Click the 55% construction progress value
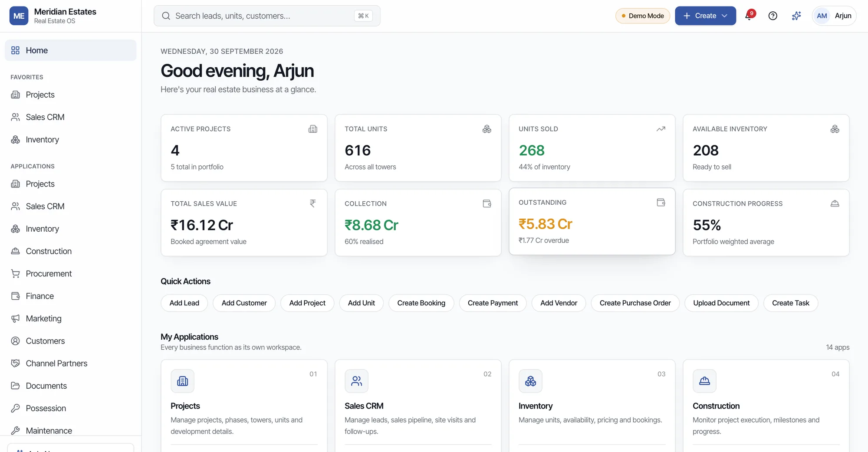The image size is (868, 452). tap(707, 225)
